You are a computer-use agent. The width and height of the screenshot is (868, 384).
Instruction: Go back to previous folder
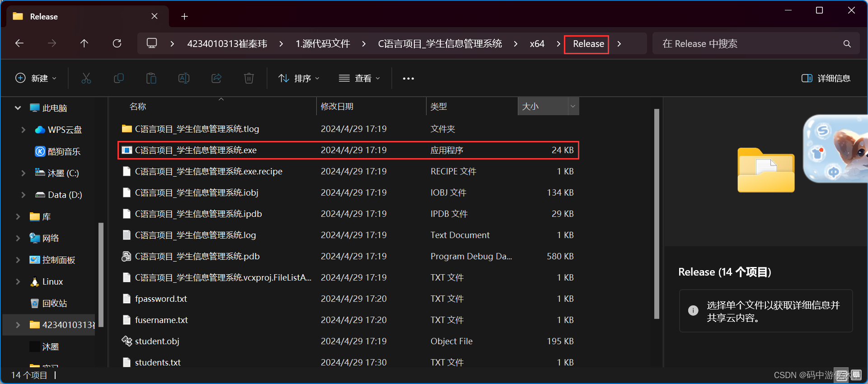tap(19, 43)
